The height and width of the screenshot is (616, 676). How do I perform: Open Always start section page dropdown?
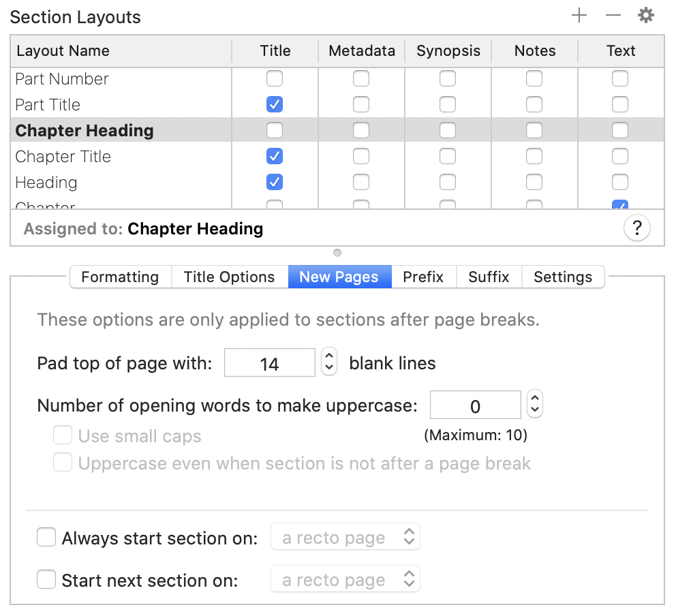pyautogui.click(x=345, y=537)
